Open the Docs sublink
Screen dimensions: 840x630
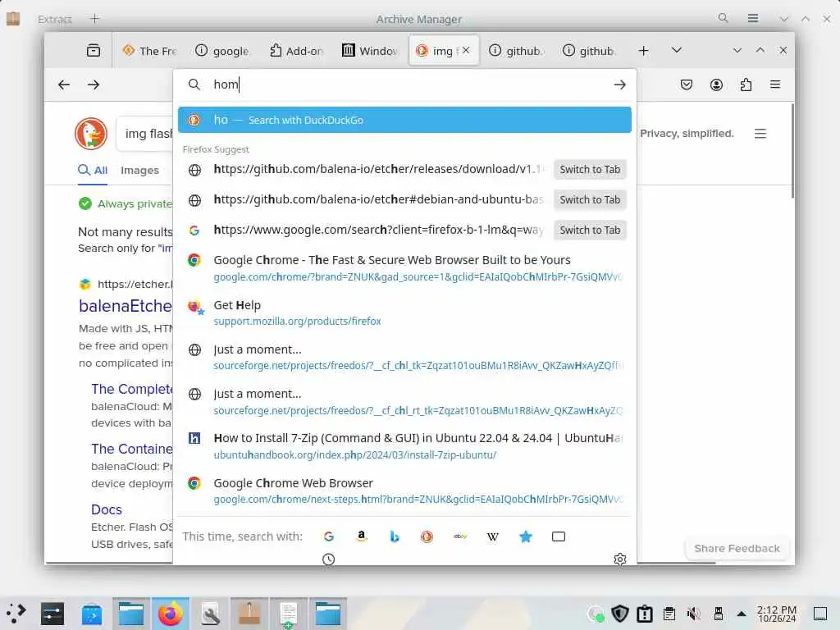(107, 509)
